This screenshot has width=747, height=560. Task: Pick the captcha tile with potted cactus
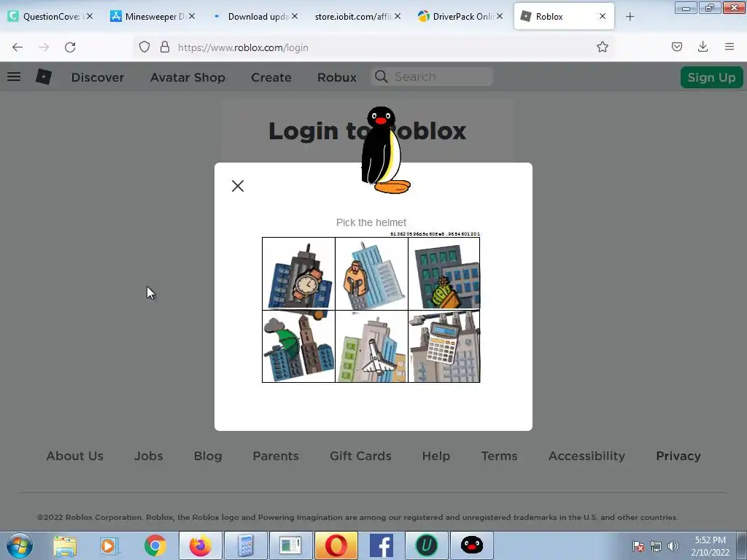tap(444, 274)
